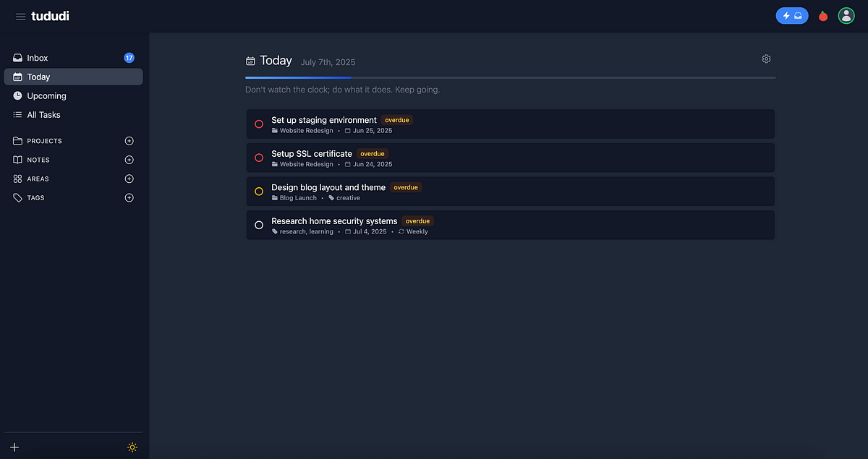Click the tududi logo text
The height and width of the screenshot is (459, 868).
(50, 16)
